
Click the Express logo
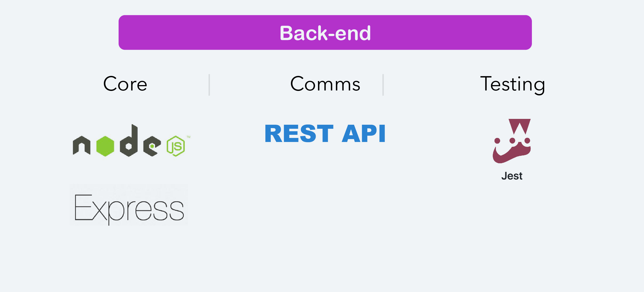[x=129, y=205]
